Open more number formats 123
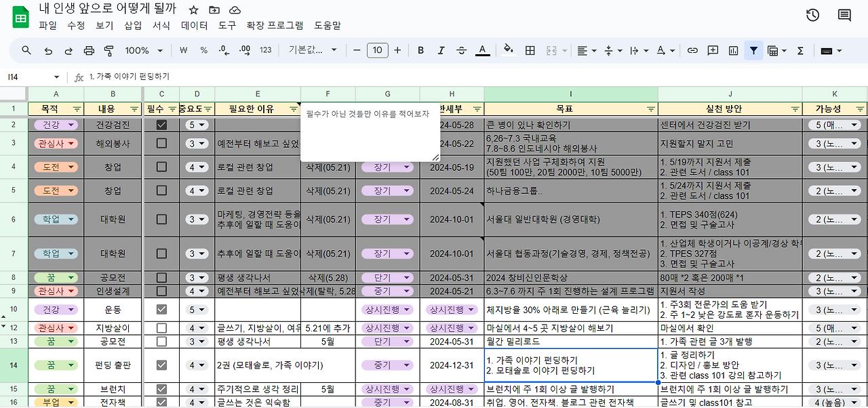Viewport: 868px width, 408px height. [266, 50]
